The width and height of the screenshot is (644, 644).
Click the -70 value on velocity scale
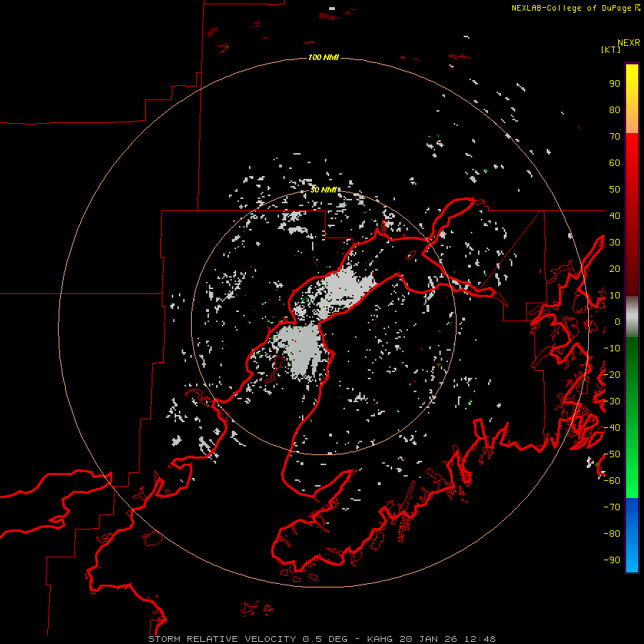(612, 507)
